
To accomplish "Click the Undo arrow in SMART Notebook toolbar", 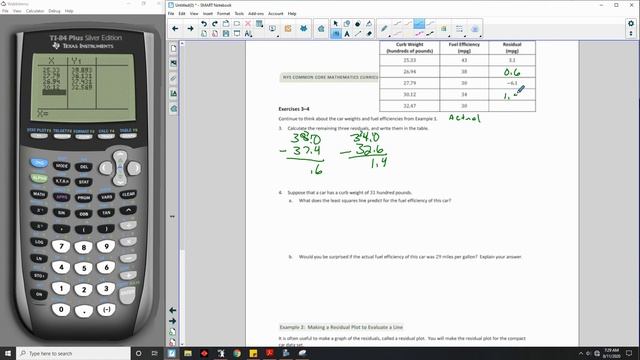I will (x=204, y=24).
